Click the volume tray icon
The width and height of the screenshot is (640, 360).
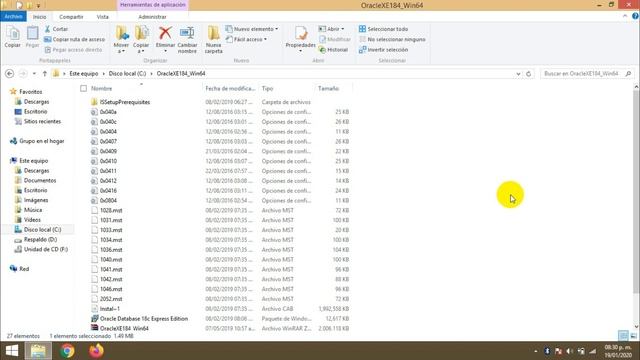point(570,351)
